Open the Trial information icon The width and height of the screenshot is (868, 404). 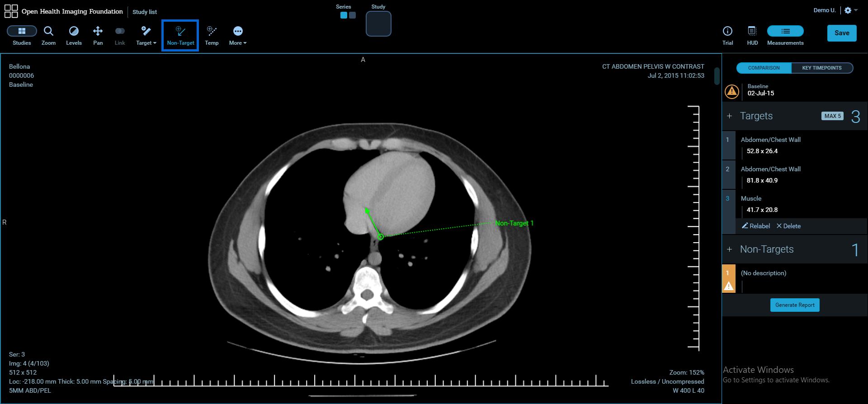point(727,35)
